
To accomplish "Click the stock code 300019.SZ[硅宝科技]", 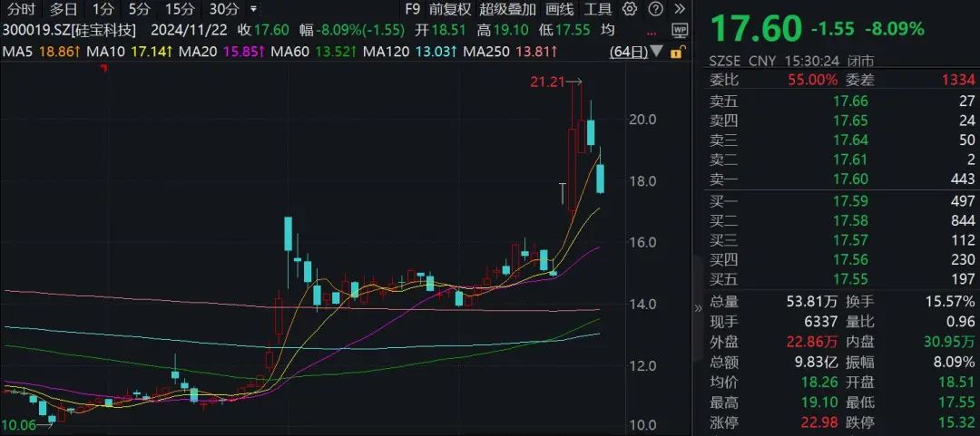I will [69, 30].
